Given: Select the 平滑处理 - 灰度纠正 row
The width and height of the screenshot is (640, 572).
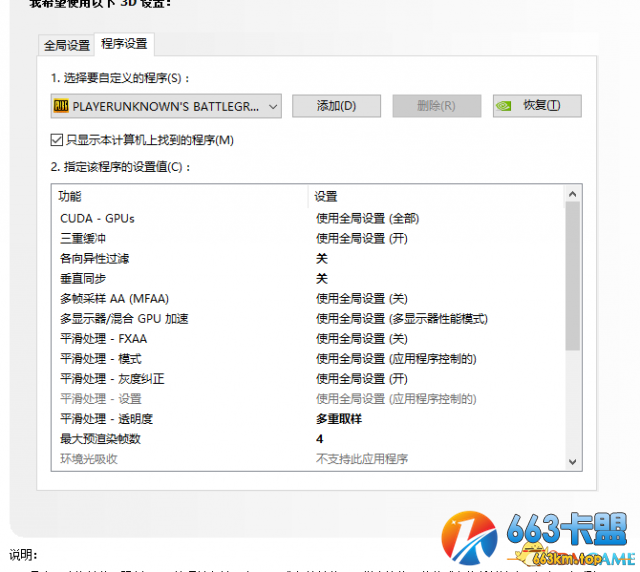Looking at the screenshot, I should 308,379.
